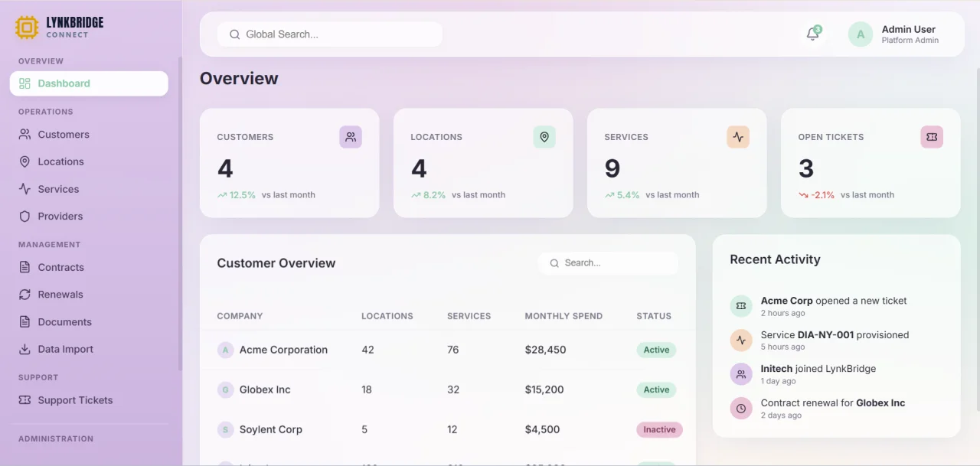Sort by MONTHLY SPEND column header
Viewport: 980px width, 466px height.
(x=563, y=316)
